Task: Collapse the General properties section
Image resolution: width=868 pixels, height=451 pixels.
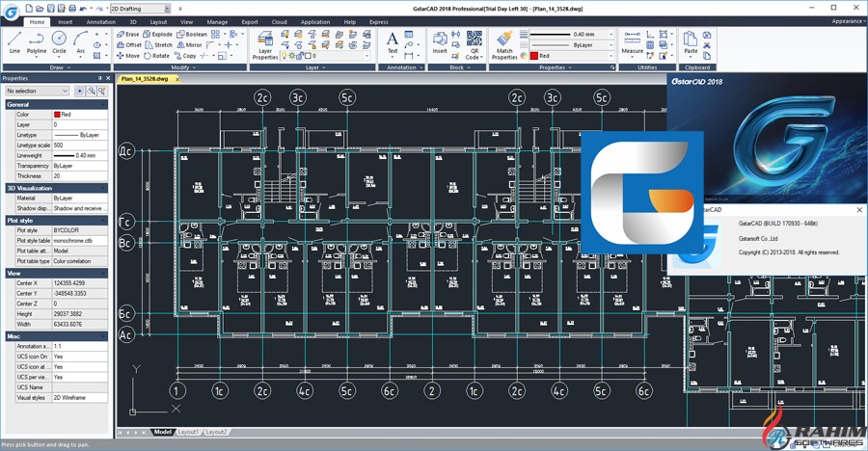Action: coord(104,104)
